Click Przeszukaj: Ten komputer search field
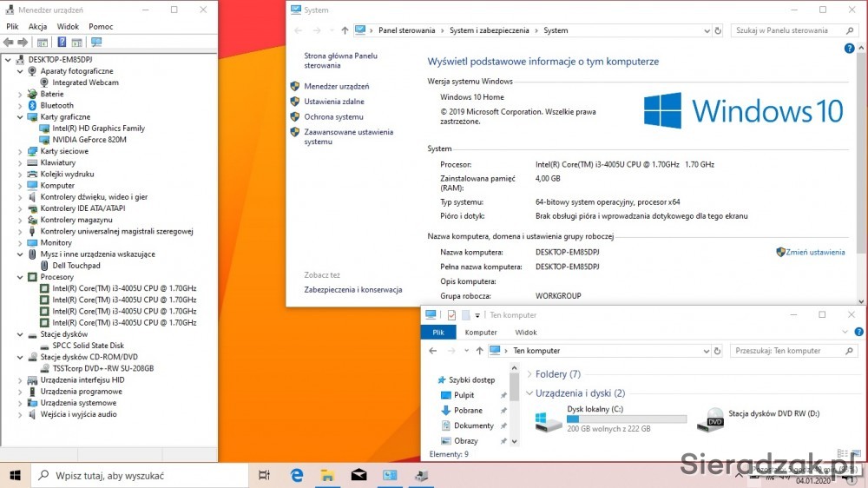The image size is (868, 488). 794,351
